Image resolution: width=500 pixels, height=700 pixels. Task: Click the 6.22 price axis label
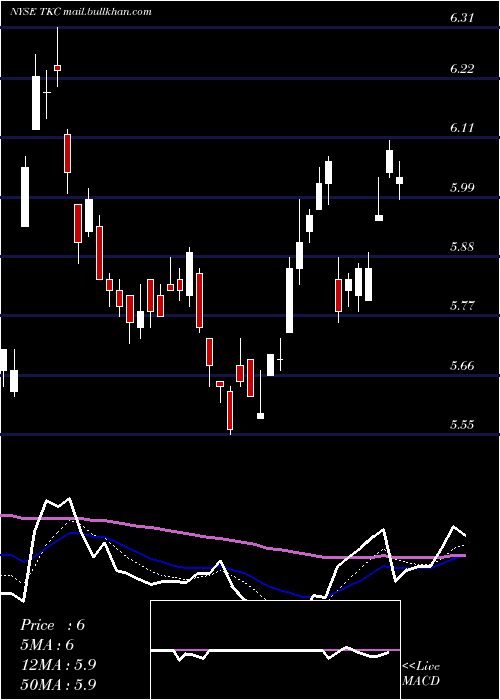pos(462,69)
